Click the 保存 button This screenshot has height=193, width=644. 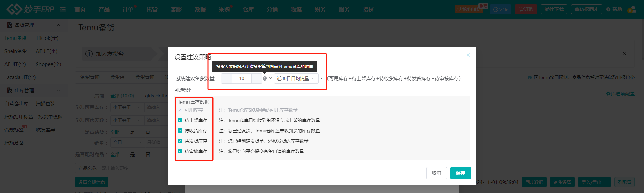click(x=460, y=173)
